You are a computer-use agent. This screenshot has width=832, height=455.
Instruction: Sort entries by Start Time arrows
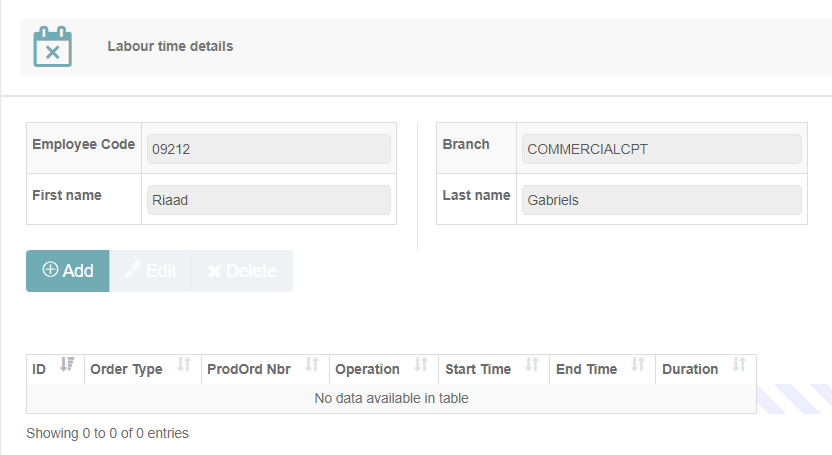click(x=532, y=366)
